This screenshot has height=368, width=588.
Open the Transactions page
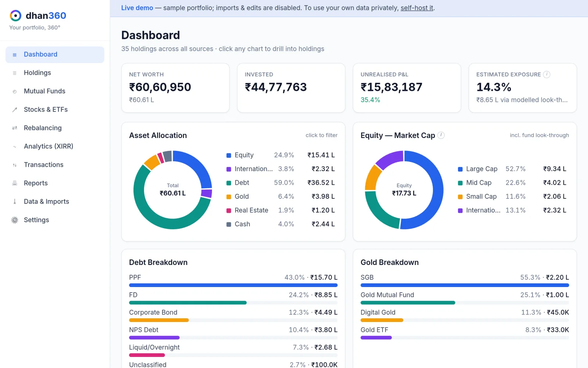tap(55, 165)
